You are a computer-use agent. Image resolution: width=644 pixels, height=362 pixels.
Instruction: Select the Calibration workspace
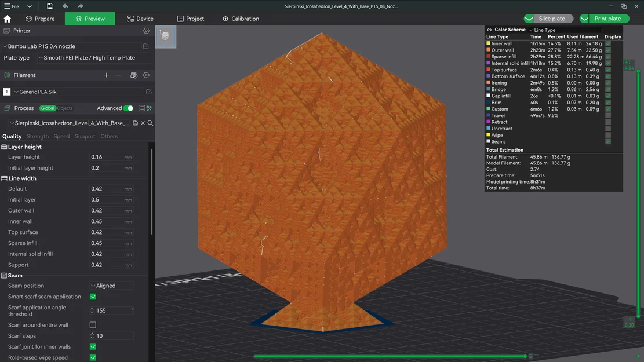coord(241,18)
